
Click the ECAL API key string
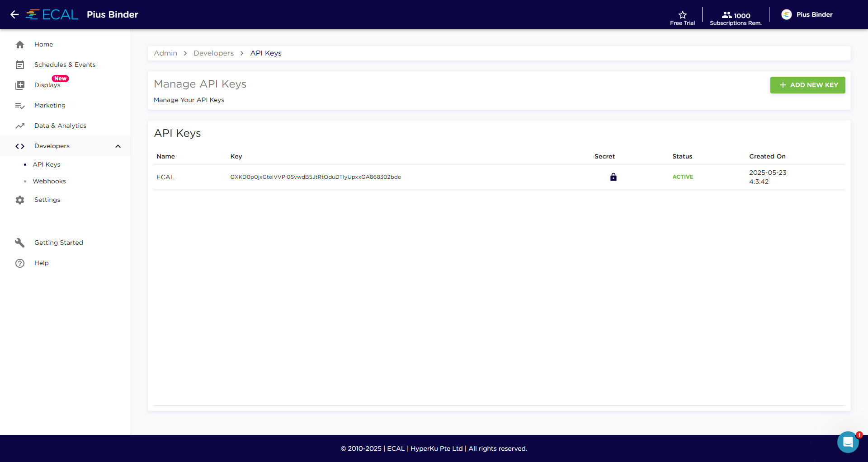(x=315, y=177)
